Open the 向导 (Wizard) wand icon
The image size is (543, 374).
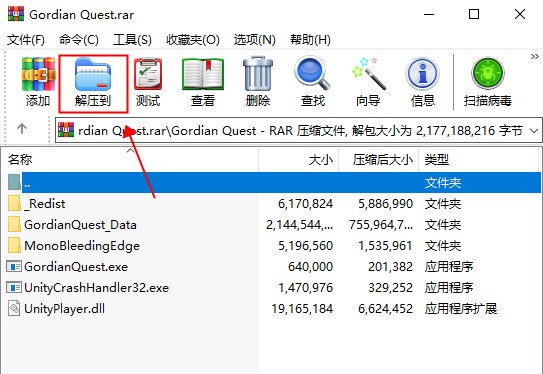(368, 73)
